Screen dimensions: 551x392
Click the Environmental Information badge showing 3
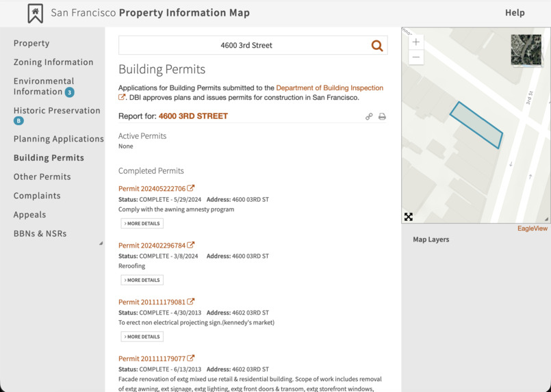click(70, 92)
